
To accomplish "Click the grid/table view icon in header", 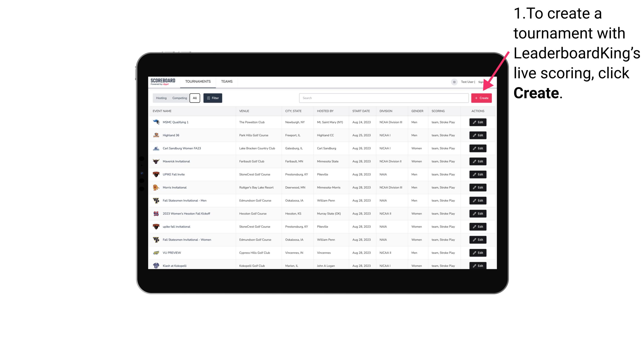I will 454,82.
